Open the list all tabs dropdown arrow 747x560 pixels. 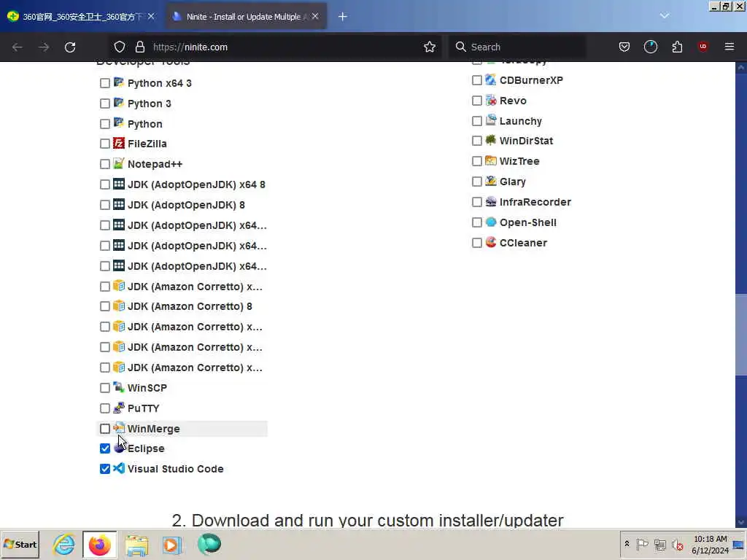pyautogui.click(x=665, y=16)
